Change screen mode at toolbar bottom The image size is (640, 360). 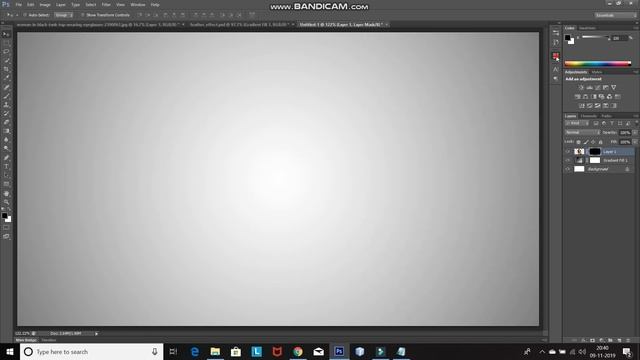point(6,236)
